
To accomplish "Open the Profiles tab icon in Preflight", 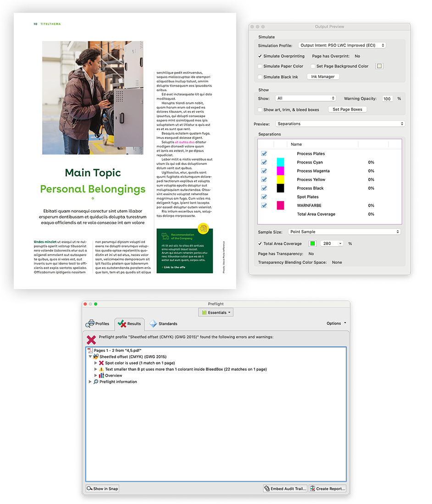I will (x=90, y=323).
